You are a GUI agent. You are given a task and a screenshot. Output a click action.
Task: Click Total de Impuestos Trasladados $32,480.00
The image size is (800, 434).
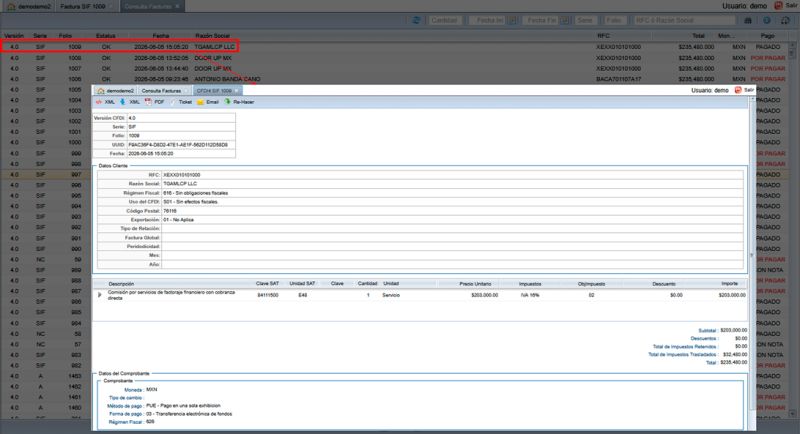pyautogui.click(x=735, y=354)
